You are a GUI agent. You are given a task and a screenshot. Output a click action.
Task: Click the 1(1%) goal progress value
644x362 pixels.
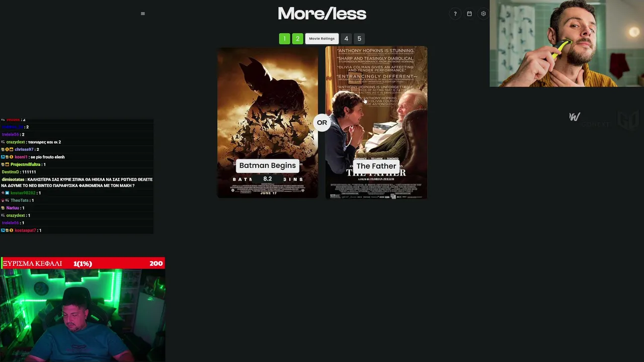(83, 263)
